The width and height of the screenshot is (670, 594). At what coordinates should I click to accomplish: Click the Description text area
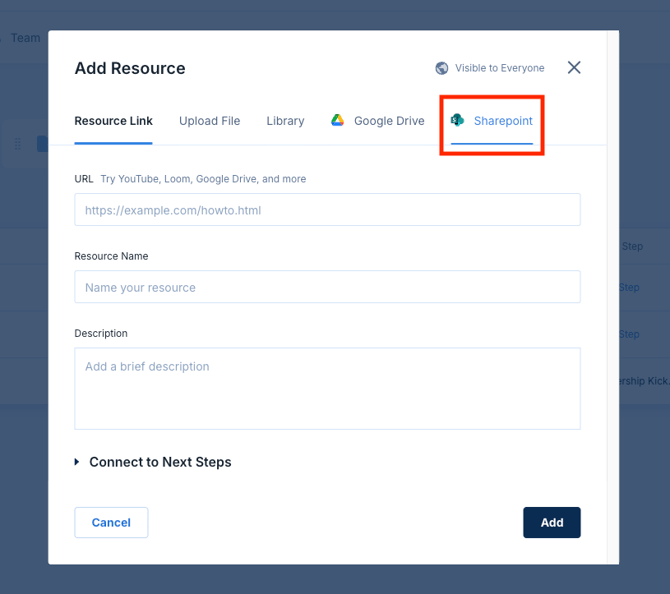[327, 388]
